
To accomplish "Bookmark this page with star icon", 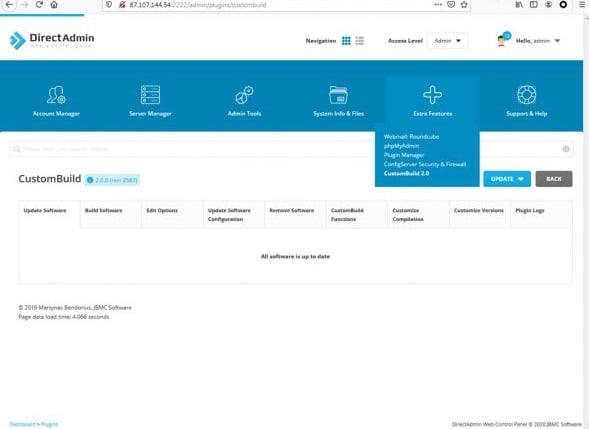I will pos(464,5).
